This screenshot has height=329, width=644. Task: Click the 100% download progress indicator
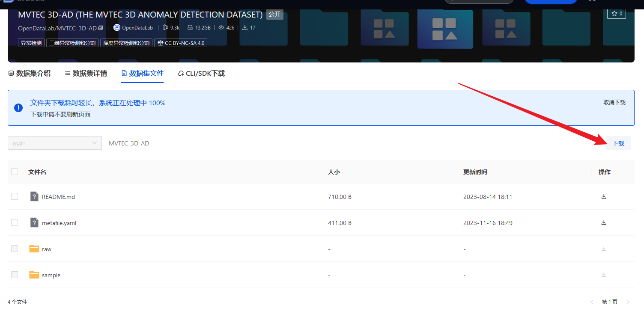[x=158, y=103]
